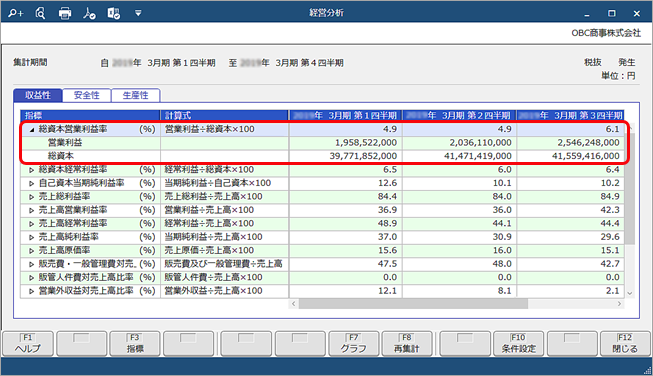Click the 計算式 column header
This screenshot has height=376, width=653.
[224, 115]
